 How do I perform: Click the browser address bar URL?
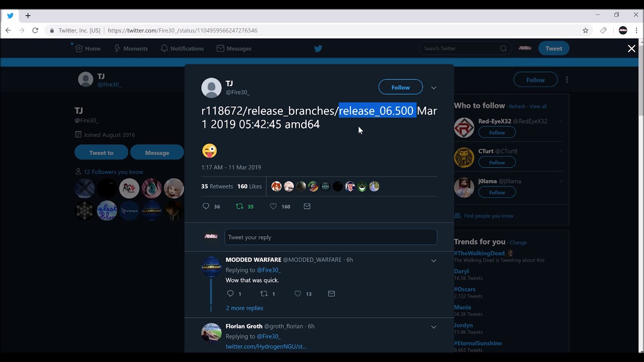(183, 31)
